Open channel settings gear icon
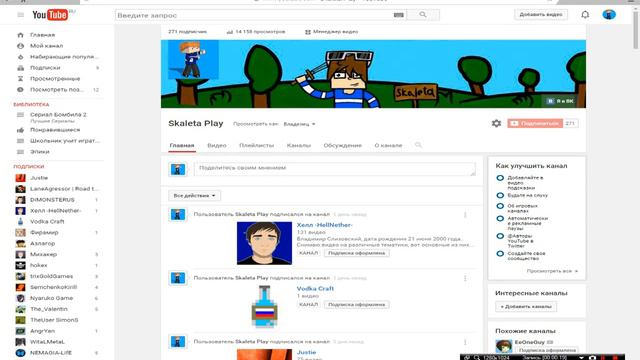Screen dimensions: 640x360 coord(496,123)
